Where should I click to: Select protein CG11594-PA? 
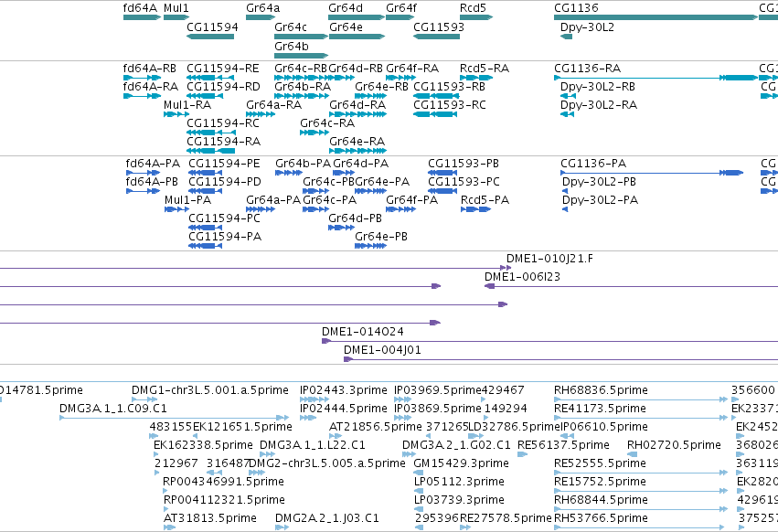[x=206, y=246]
